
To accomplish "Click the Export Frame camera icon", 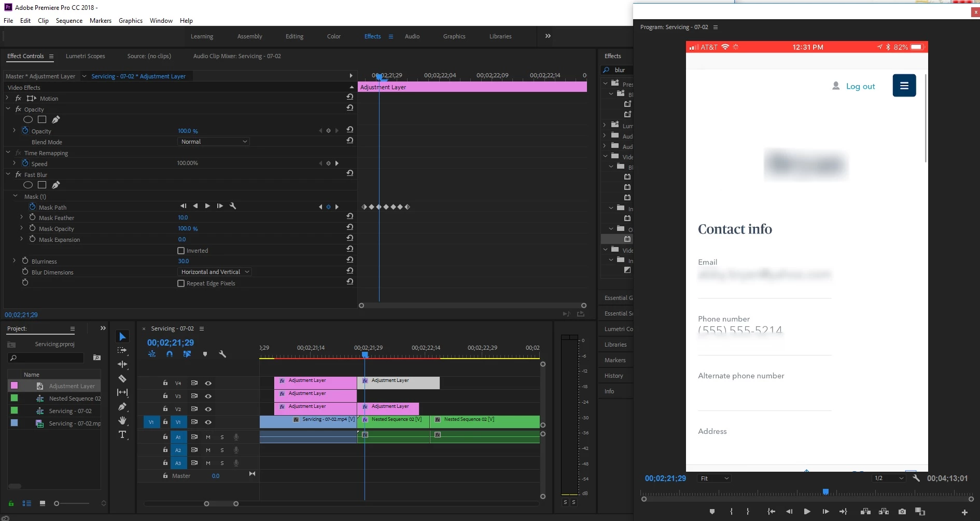I will point(902,512).
